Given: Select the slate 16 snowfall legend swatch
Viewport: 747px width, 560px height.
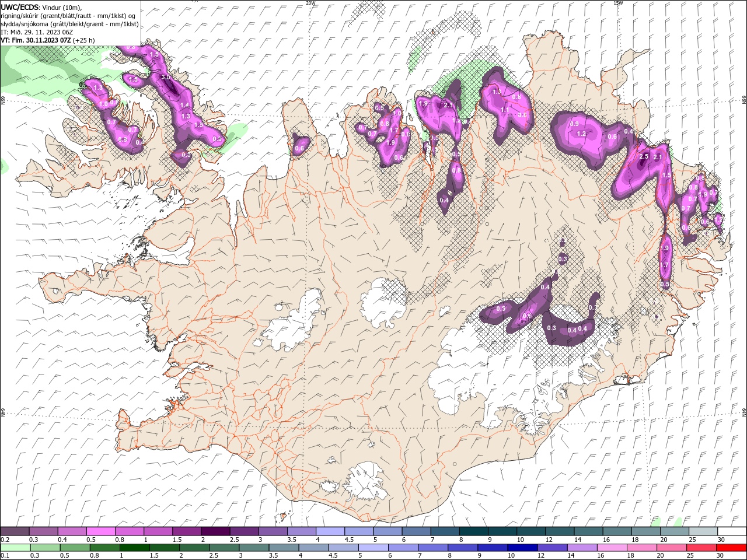Looking at the screenshot, I should [617, 531].
